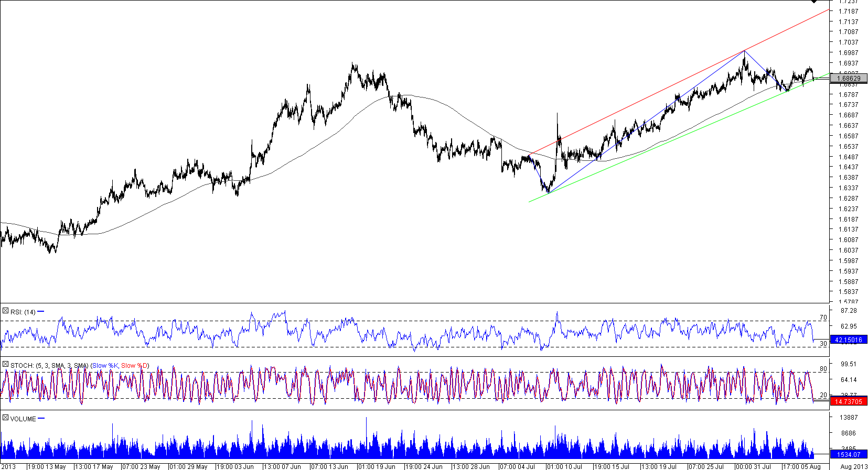This screenshot has height=470, width=868.
Task: Click the black diamond marker at top
Action: tap(814, 1)
